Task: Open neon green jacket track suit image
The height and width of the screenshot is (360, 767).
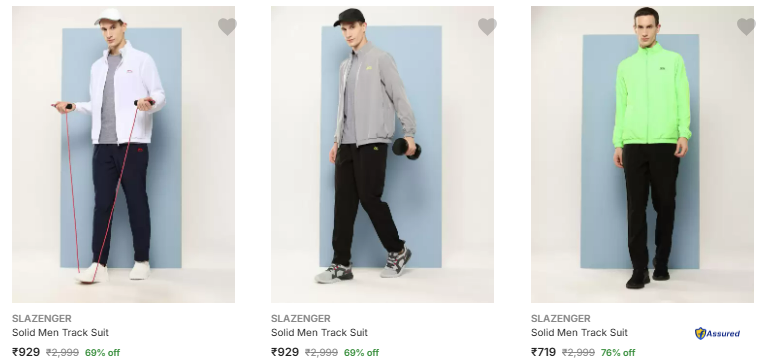Action: [x=642, y=154]
